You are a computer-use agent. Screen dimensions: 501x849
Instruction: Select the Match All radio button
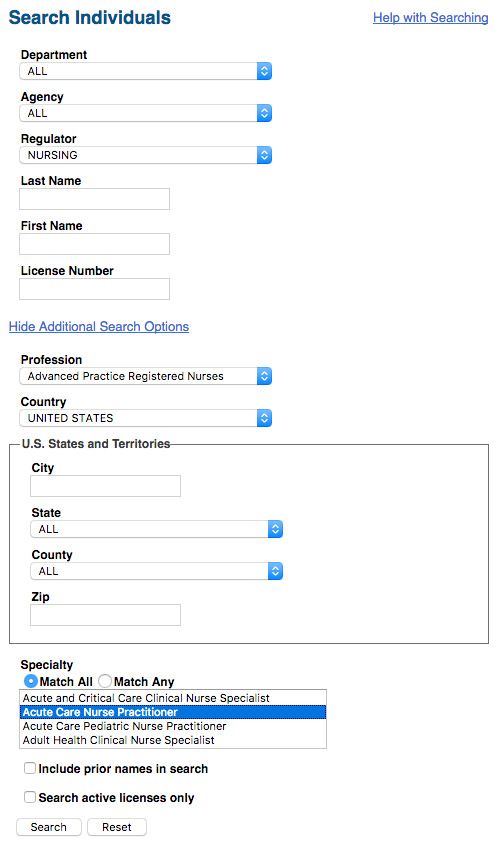click(31, 681)
